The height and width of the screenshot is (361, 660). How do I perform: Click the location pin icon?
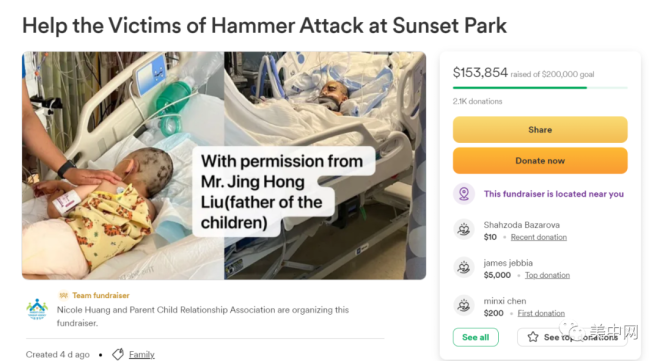coord(464,194)
